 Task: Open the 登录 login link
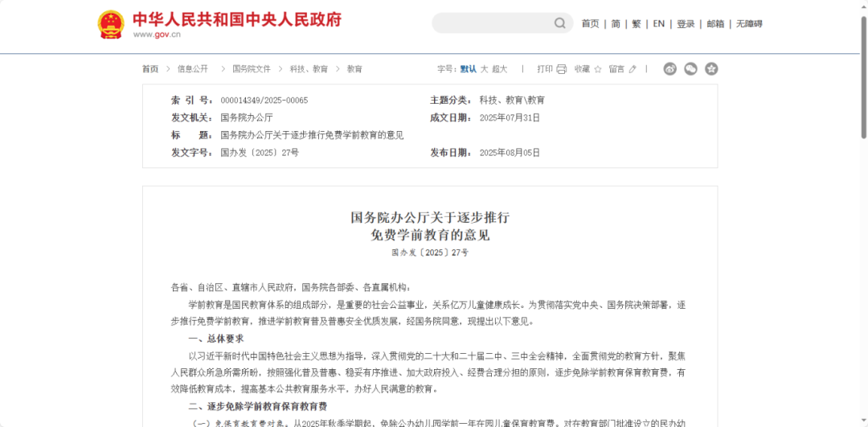click(686, 24)
